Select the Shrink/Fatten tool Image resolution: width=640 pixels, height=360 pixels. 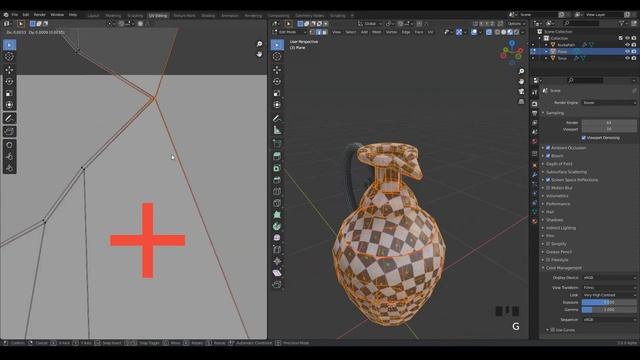[277, 261]
